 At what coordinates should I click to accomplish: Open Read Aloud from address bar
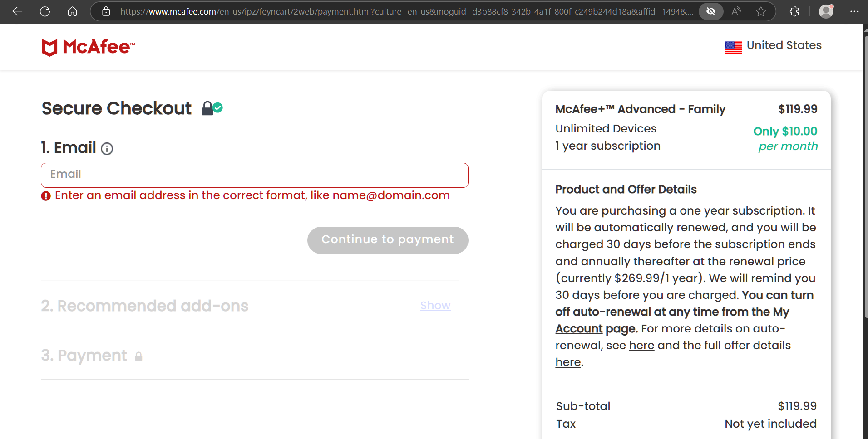coord(736,11)
